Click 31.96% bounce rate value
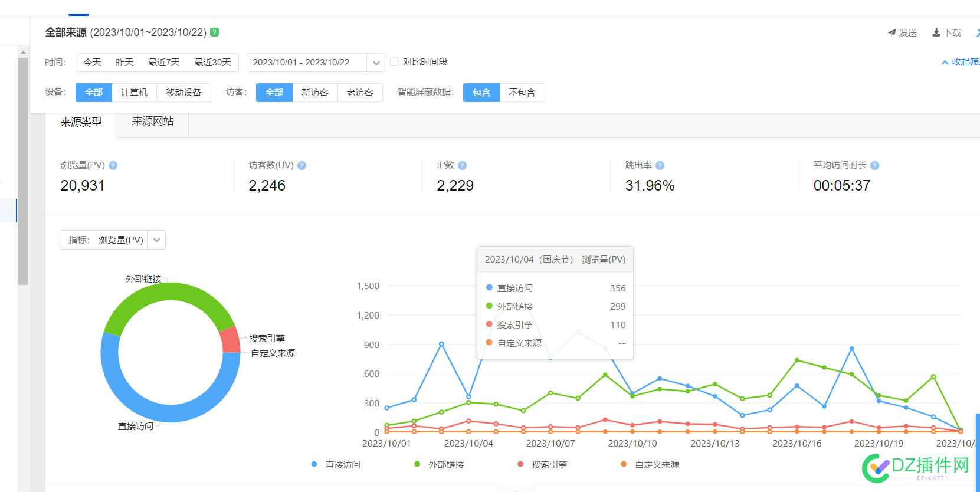This screenshot has width=980, height=492. point(650,185)
